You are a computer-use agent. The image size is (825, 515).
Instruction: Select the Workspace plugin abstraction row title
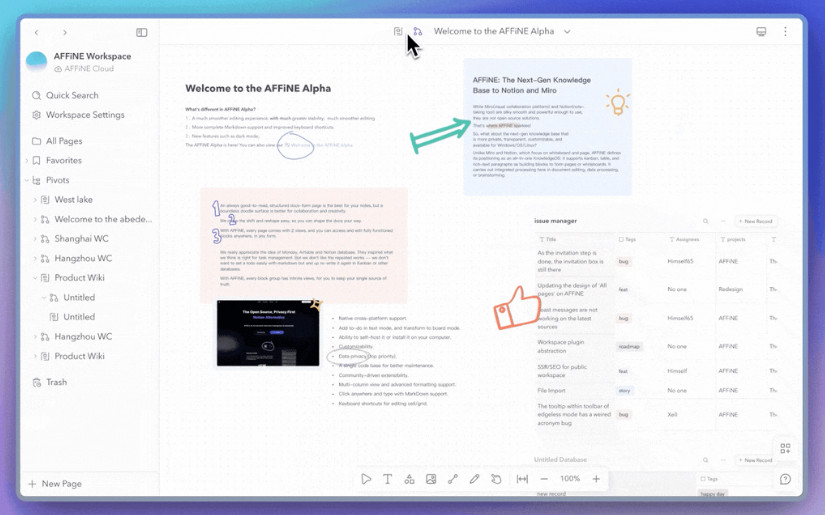(560, 346)
